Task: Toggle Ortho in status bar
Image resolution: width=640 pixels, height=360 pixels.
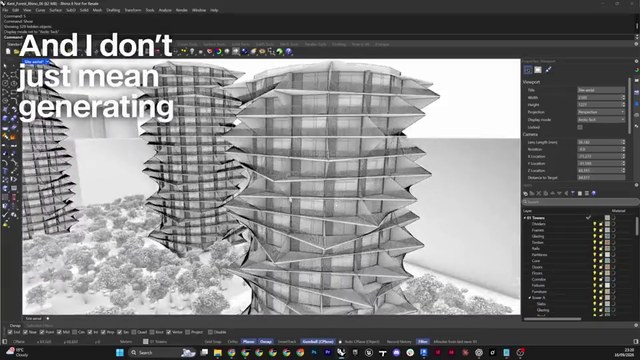Action: point(233,342)
